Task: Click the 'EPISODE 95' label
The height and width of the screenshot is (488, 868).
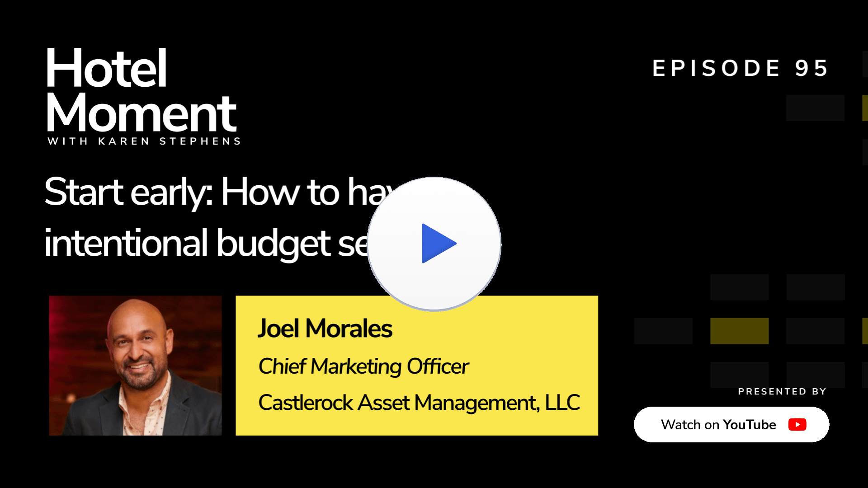Action: tap(740, 68)
